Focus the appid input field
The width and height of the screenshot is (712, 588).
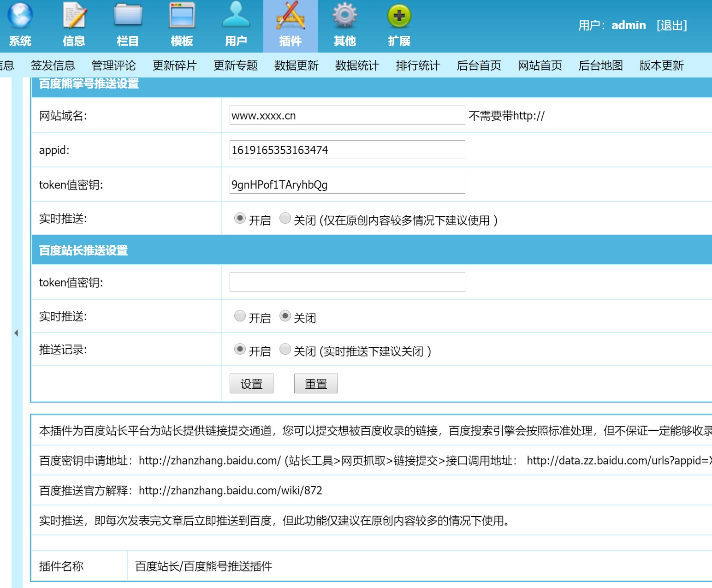click(x=347, y=149)
